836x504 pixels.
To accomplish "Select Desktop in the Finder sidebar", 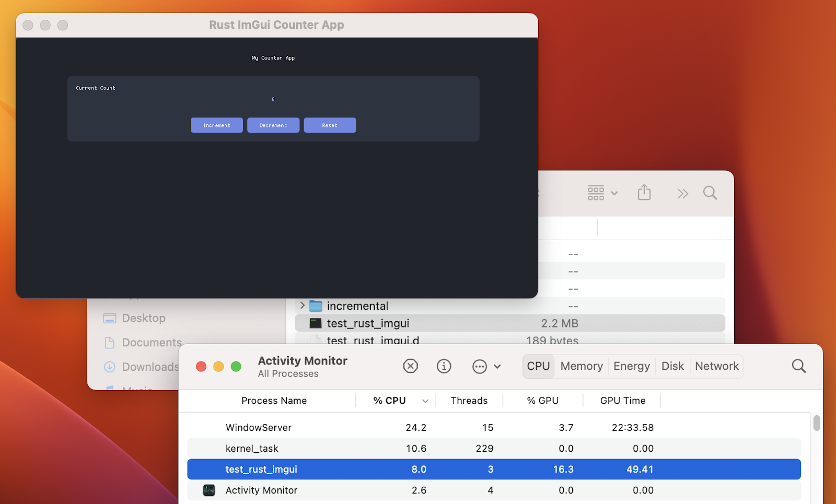I will pos(144,318).
